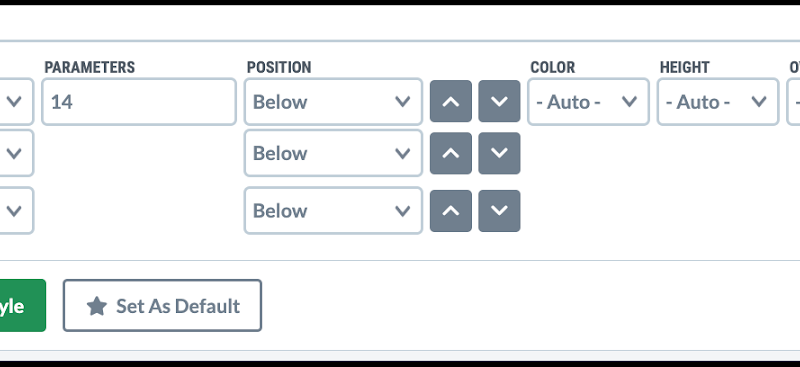This screenshot has height=367, width=800.
Task: Open the Color dropdown set to Auto
Action: click(x=588, y=102)
